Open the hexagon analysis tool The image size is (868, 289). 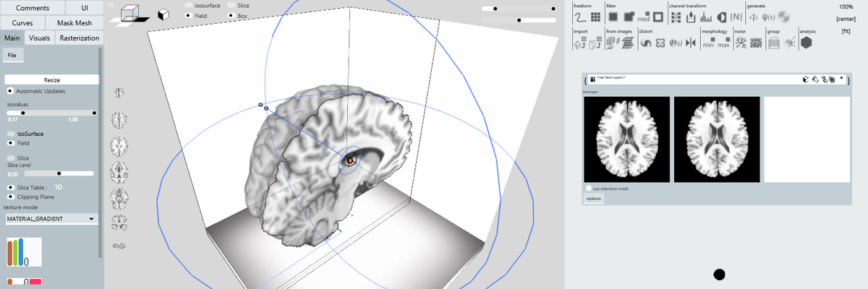click(807, 43)
